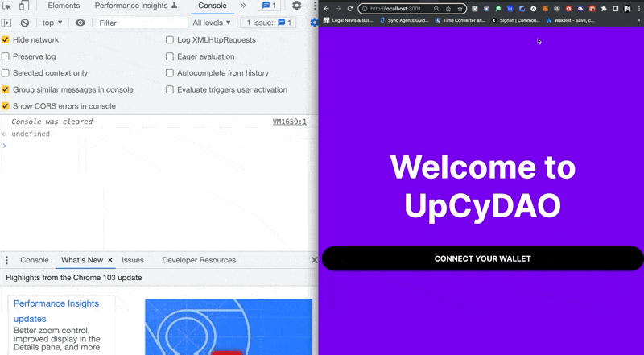
Task: Reload the page in the browser
Action: click(350, 8)
